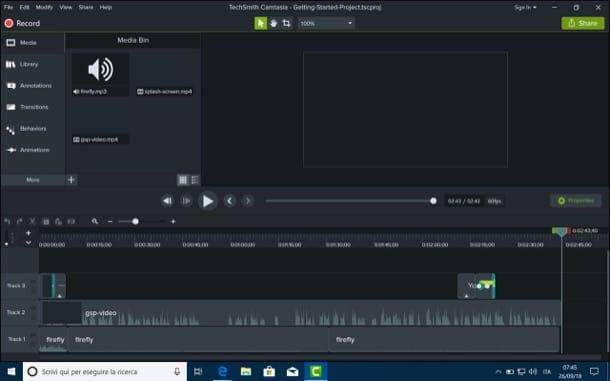Select splash-screen.mp4 in Media Bin

pyautogui.click(x=164, y=75)
